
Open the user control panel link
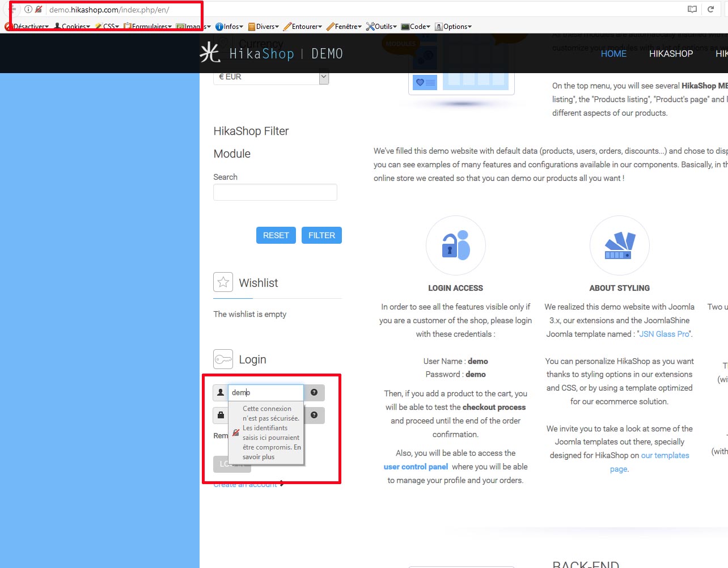click(x=416, y=467)
